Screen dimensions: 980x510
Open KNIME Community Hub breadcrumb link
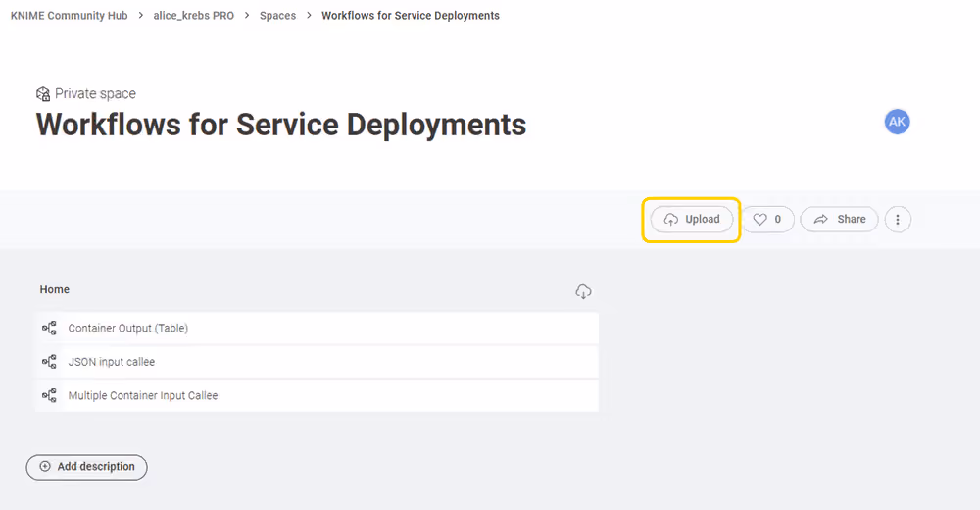pos(69,15)
